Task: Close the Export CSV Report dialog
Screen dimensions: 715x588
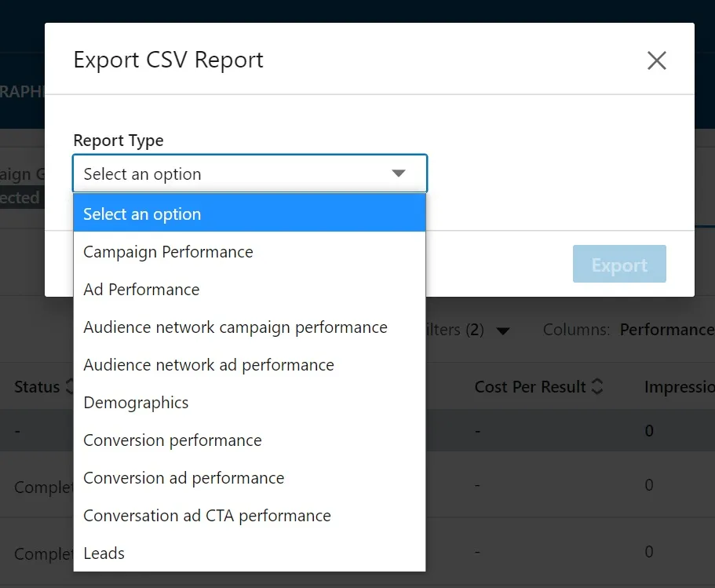Action: coord(656,60)
